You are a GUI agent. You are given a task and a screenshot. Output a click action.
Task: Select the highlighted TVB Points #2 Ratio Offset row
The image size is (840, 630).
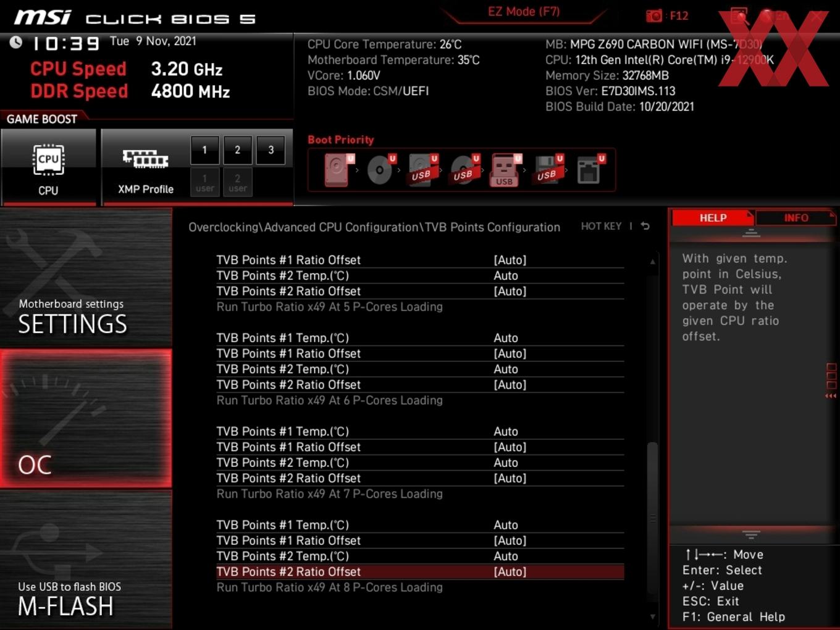(420, 572)
